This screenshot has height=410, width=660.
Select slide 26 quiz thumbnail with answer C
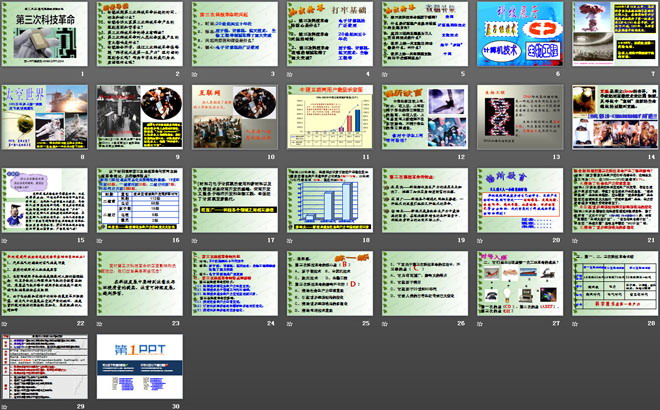pyautogui.click(x=425, y=283)
